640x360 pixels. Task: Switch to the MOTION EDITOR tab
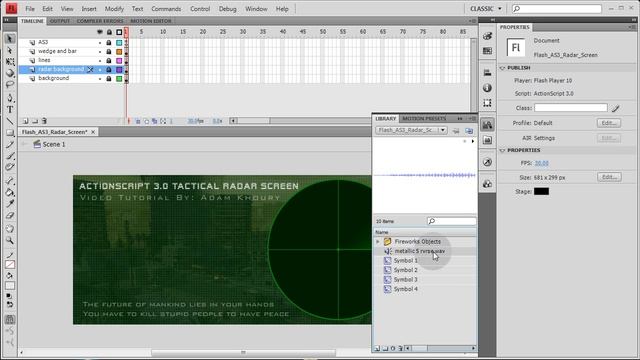151,21
